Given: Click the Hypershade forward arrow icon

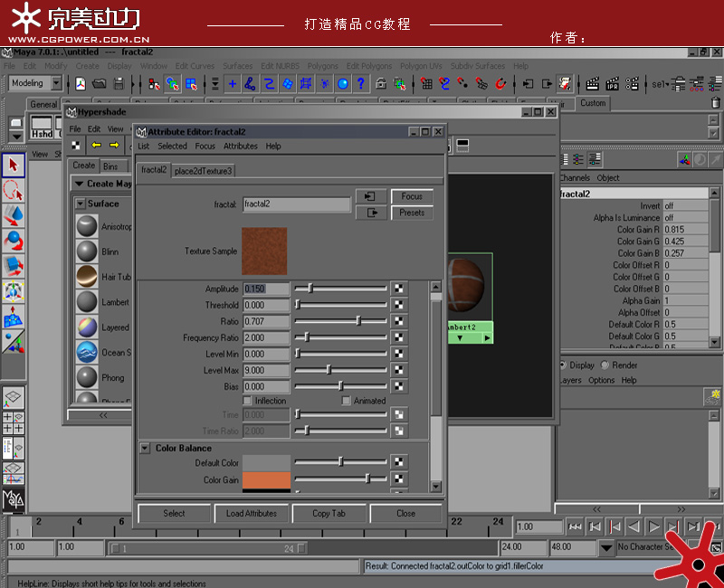Looking at the screenshot, I should coord(114,145).
